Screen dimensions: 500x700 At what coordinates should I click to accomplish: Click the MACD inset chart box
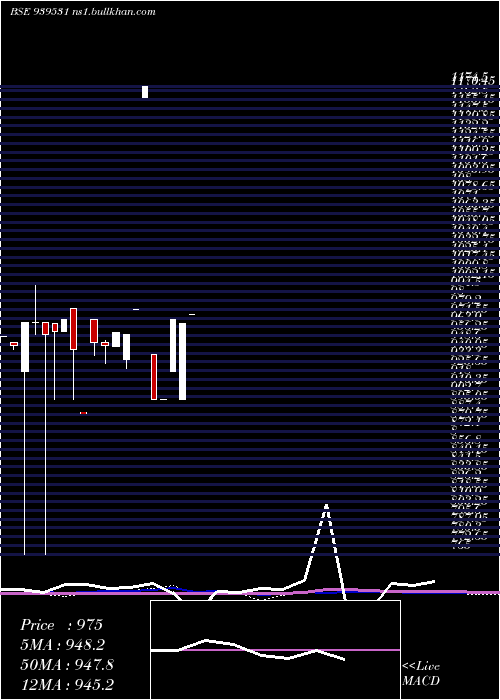[x=275, y=650]
